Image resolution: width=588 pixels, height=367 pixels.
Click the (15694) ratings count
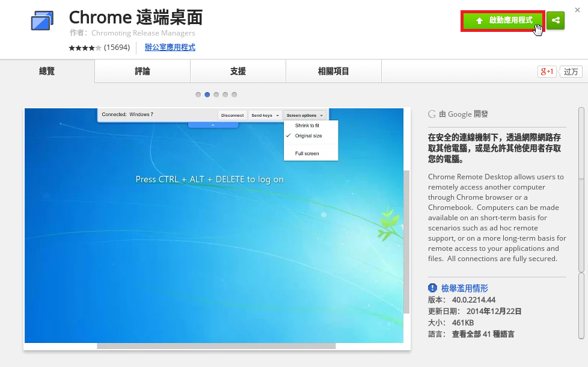coord(117,48)
